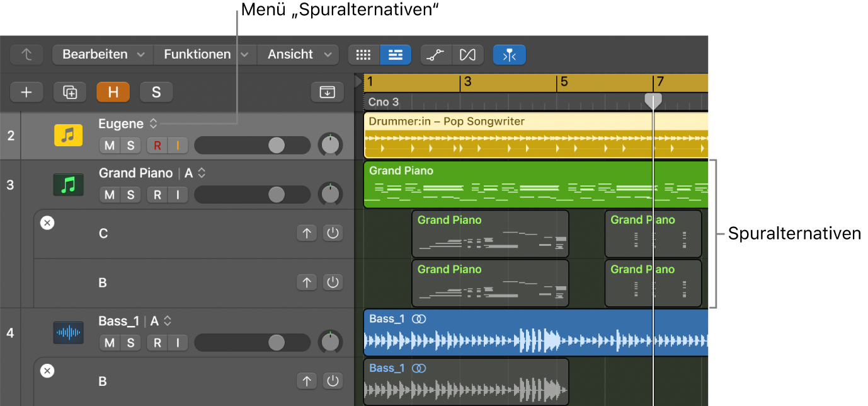
Task: Click the Bass_1 waveform track icon
Action: tap(68, 332)
